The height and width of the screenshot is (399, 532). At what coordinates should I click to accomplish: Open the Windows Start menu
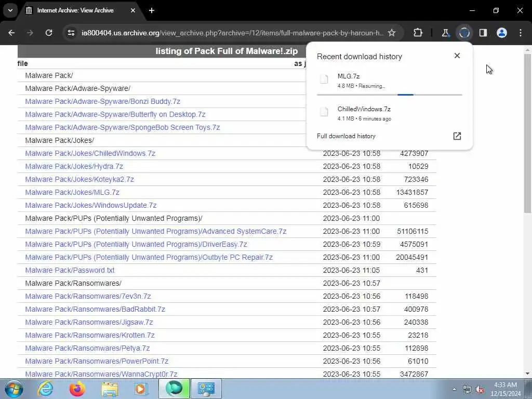click(14, 389)
